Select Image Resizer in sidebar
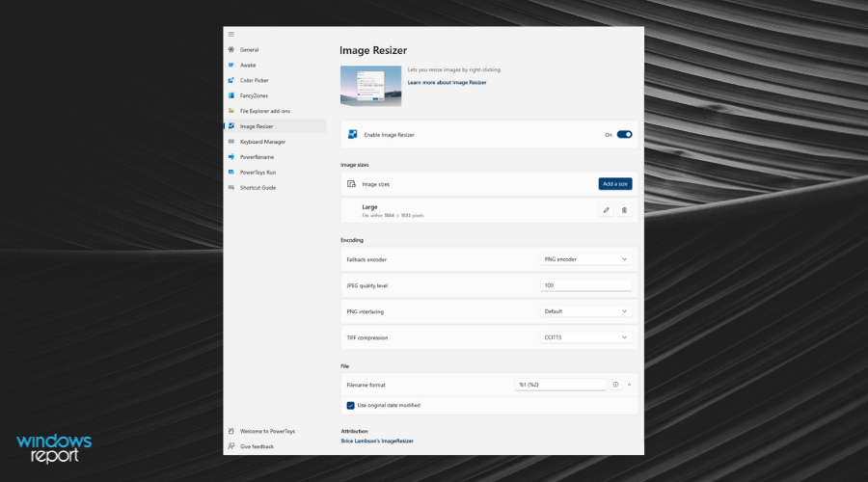 tap(275, 126)
